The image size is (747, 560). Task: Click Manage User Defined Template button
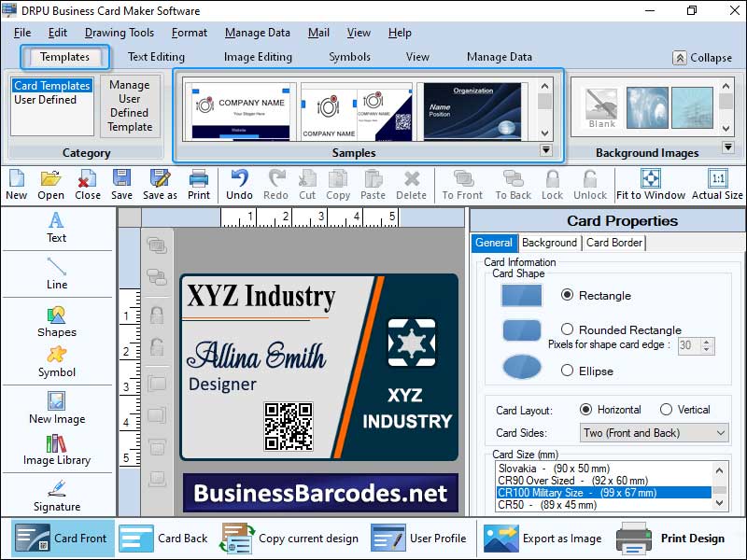(x=130, y=105)
